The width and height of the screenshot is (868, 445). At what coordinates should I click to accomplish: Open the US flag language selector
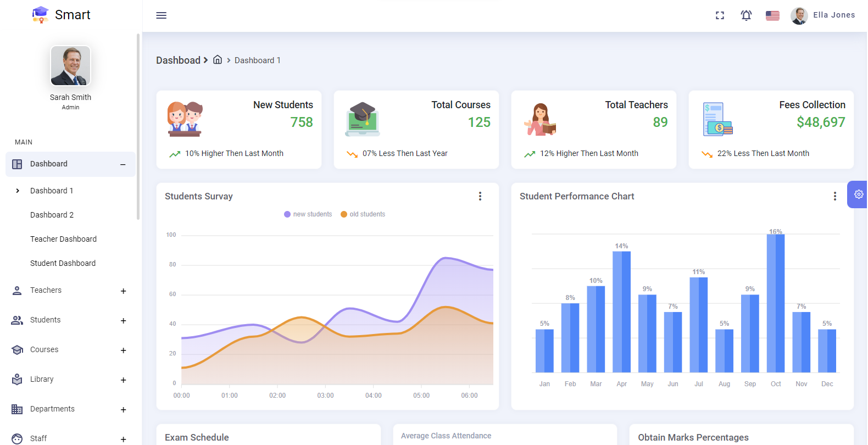point(772,15)
